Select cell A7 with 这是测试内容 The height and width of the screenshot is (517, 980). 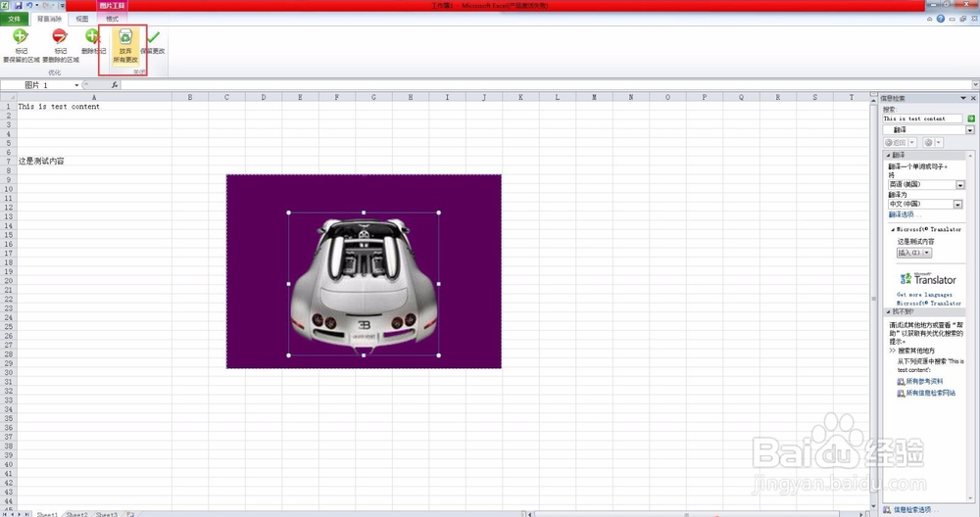coord(94,162)
